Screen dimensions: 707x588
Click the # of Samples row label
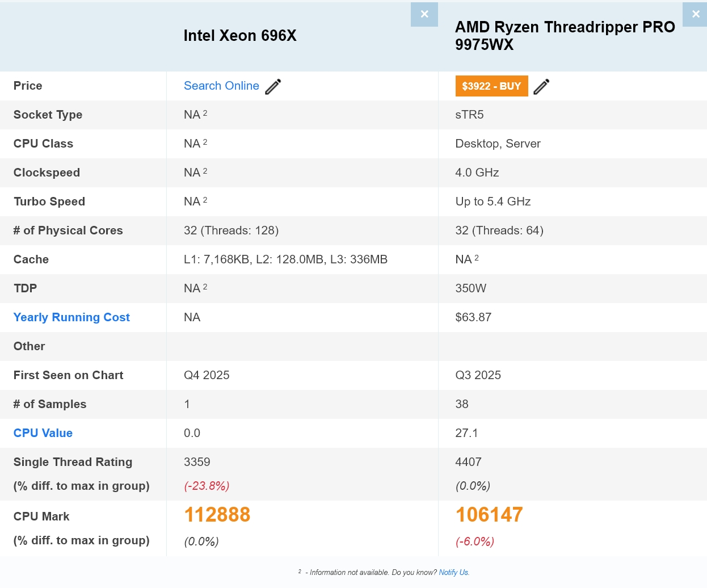coord(50,404)
